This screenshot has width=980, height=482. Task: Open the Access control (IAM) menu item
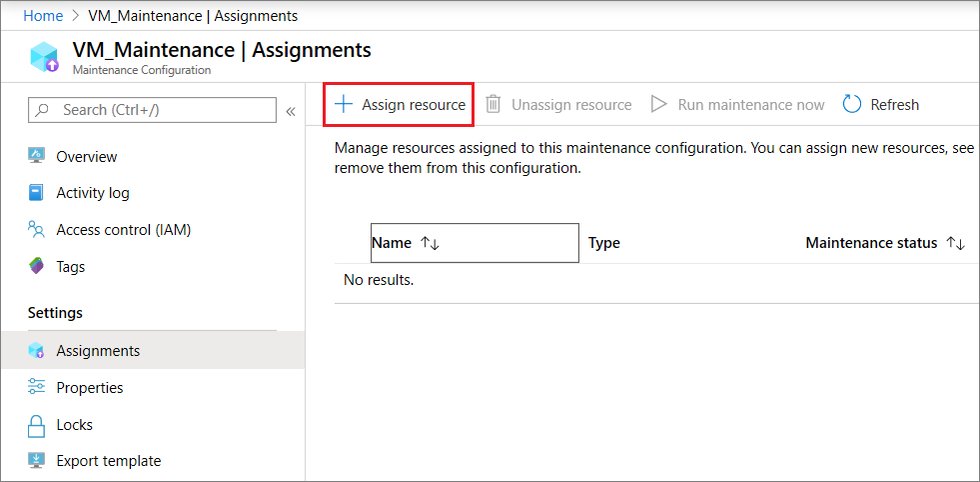pyautogui.click(x=123, y=230)
